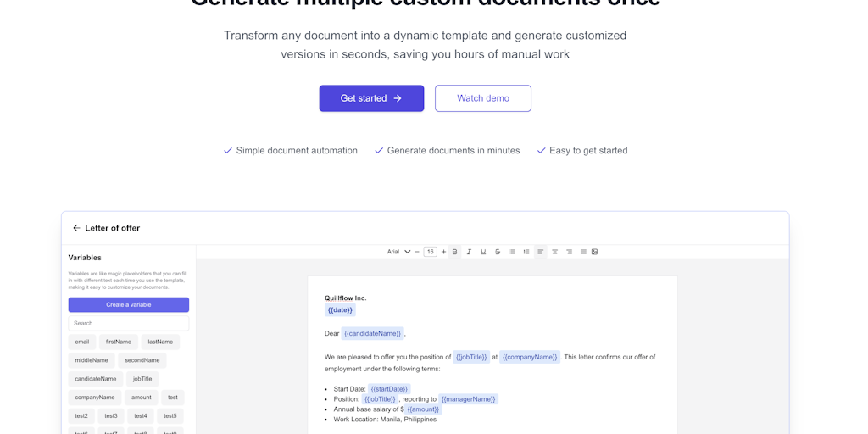Select the email variable chip
868x434 pixels.
82,342
